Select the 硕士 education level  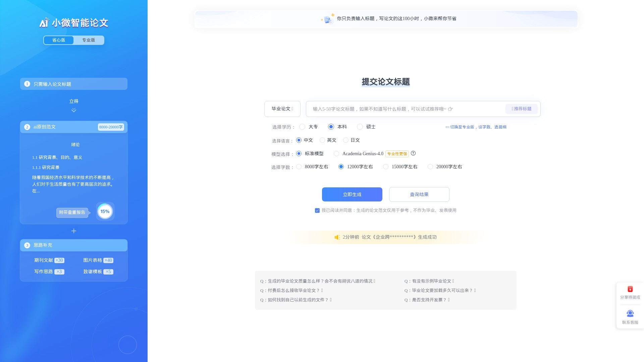click(360, 127)
